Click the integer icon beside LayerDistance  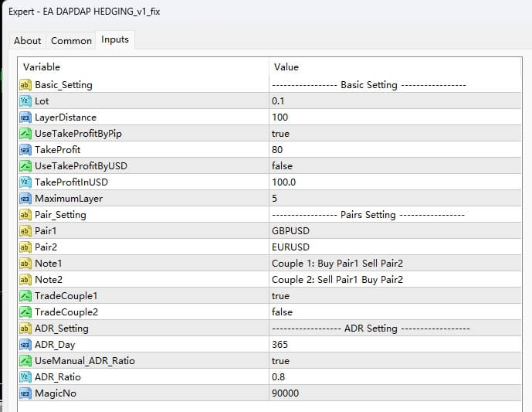25,117
